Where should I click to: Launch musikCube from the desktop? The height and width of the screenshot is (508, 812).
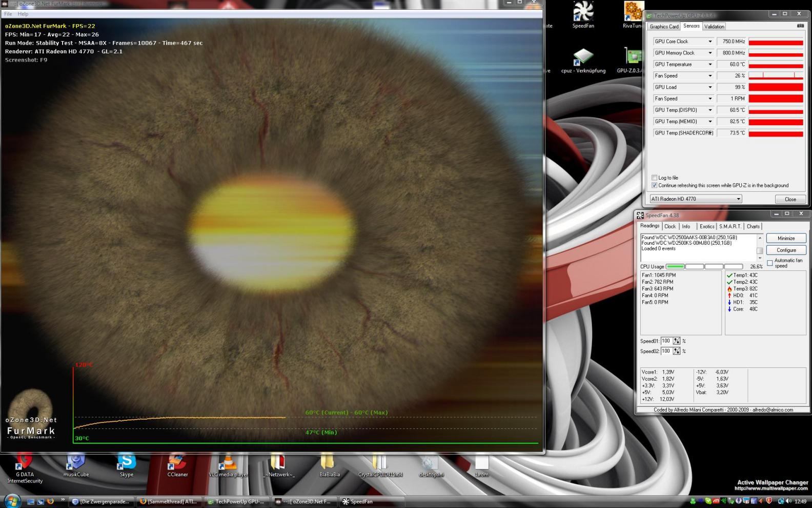coord(76,465)
